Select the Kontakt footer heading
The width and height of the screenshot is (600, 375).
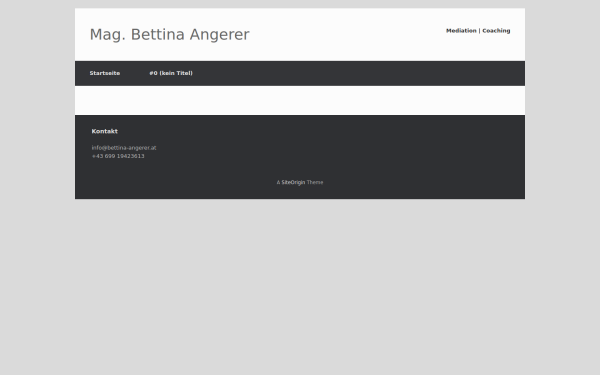pos(104,131)
